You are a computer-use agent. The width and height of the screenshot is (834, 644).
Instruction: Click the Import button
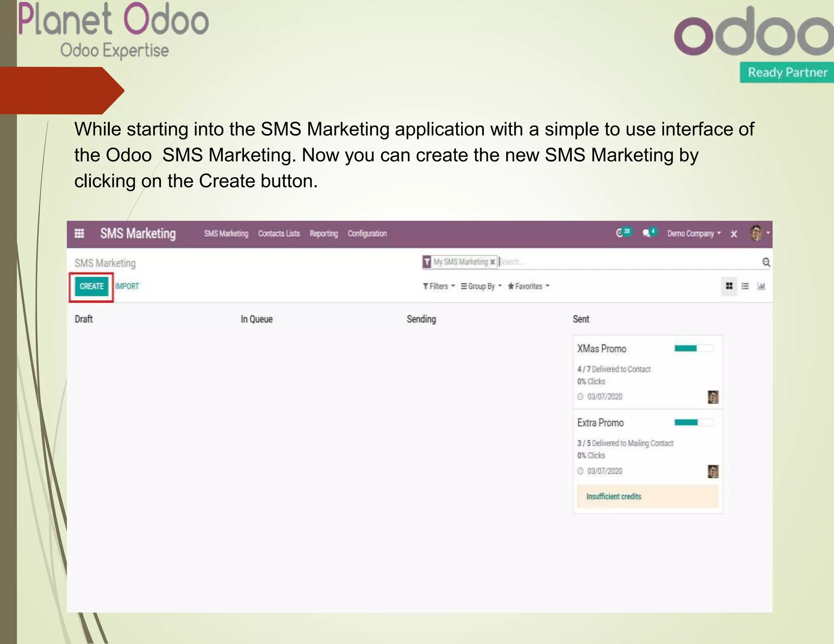pos(127,287)
